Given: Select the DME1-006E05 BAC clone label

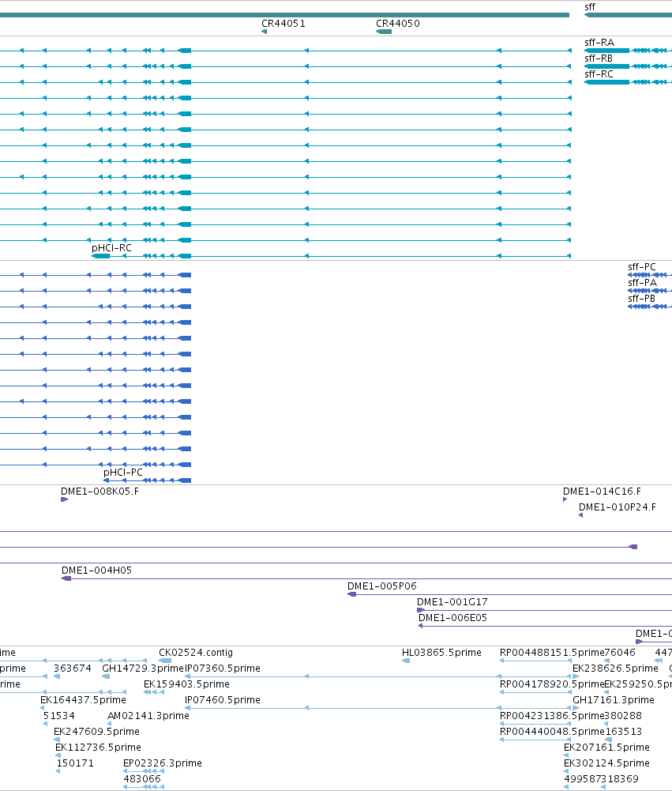Looking at the screenshot, I should tap(452, 618).
